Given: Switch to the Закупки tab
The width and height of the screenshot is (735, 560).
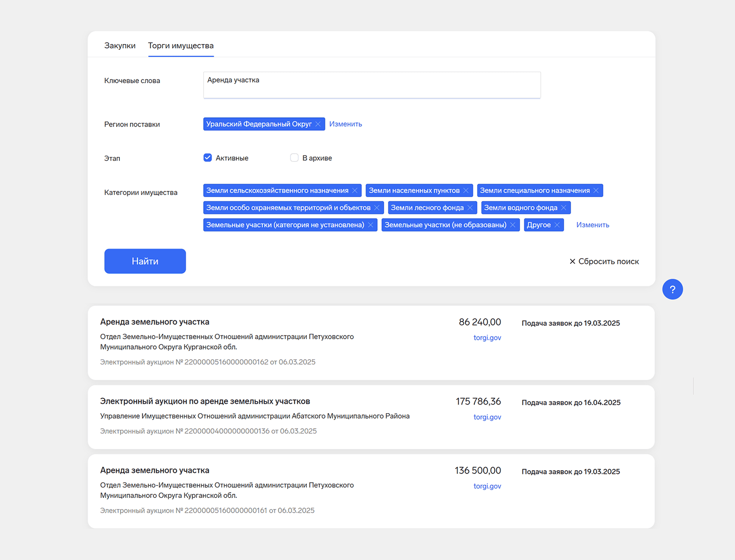Looking at the screenshot, I should click(x=120, y=46).
